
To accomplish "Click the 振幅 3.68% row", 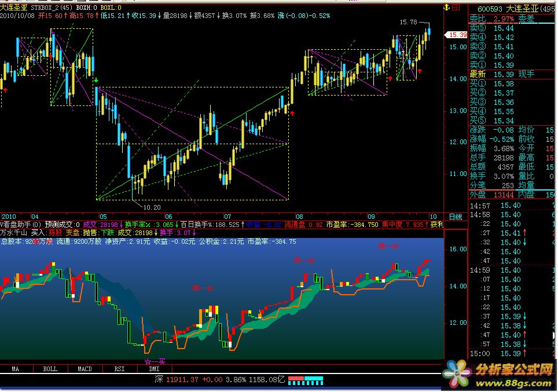I will click(x=491, y=148).
